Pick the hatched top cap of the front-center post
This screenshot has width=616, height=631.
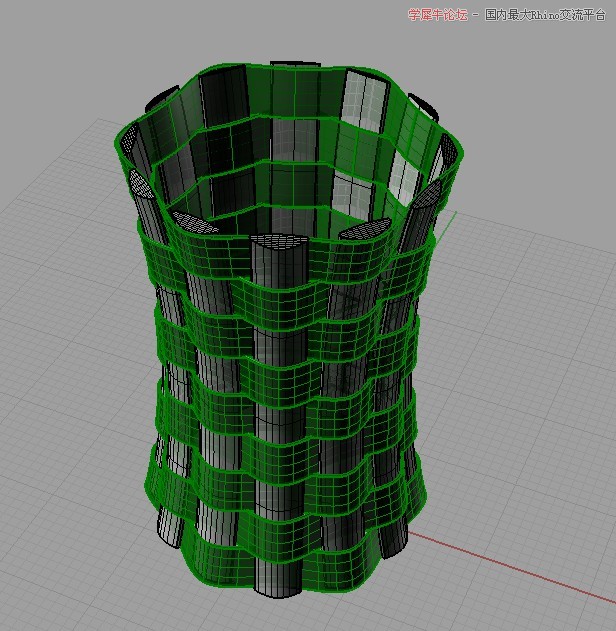click(x=279, y=241)
